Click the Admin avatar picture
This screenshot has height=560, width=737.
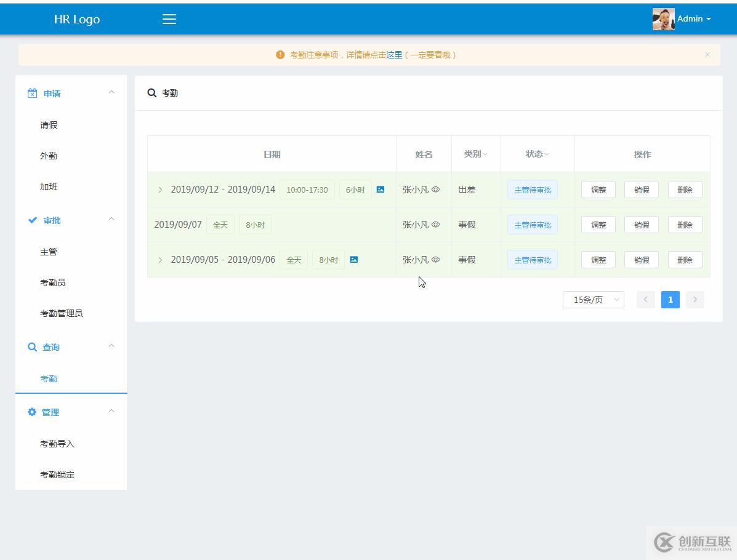[x=663, y=19]
